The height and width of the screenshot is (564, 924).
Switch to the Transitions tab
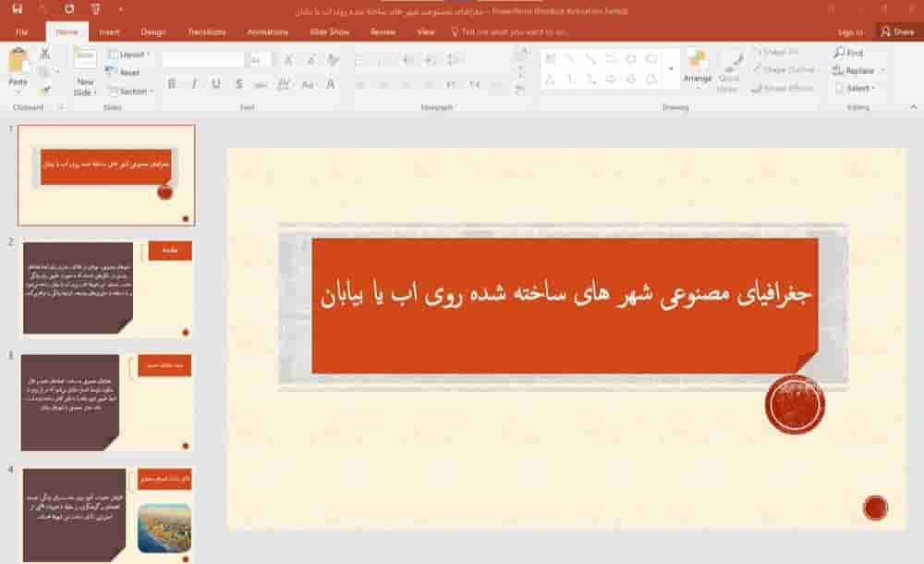tap(206, 31)
